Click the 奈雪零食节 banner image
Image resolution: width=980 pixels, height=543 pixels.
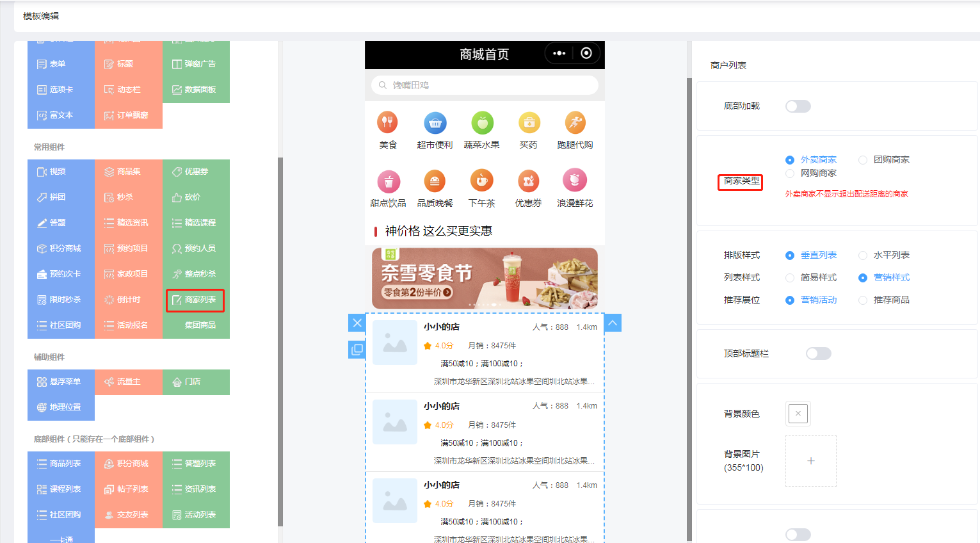[485, 279]
